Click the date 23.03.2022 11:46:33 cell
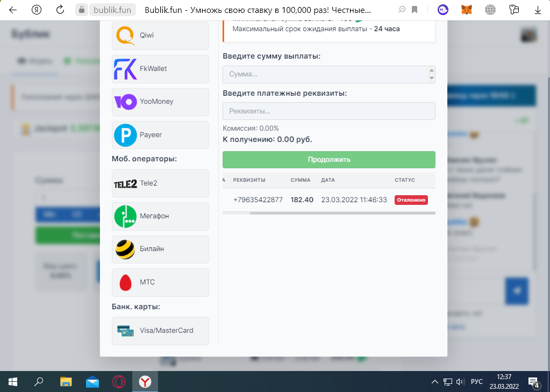The width and height of the screenshot is (550, 392). [354, 200]
